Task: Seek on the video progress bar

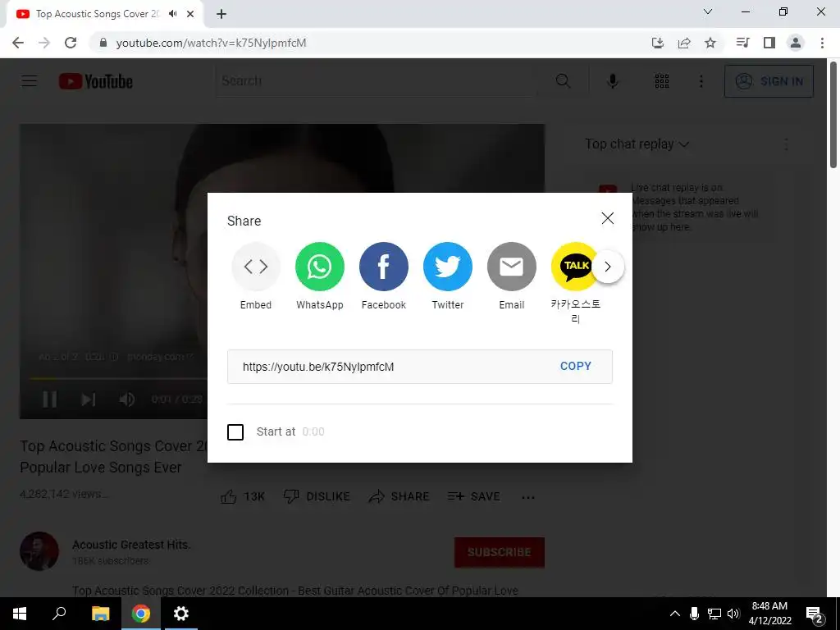Action: coord(118,378)
